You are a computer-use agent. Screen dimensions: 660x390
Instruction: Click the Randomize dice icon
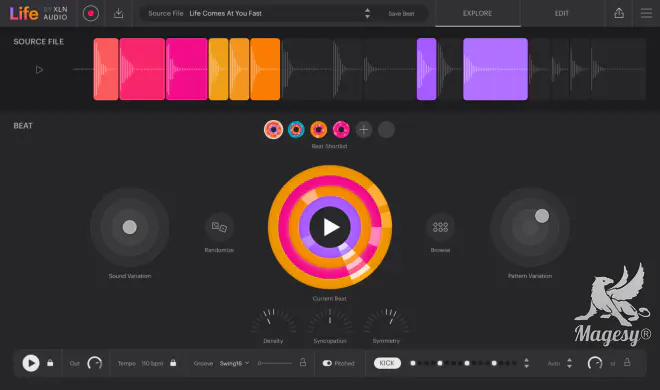[219, 227]
